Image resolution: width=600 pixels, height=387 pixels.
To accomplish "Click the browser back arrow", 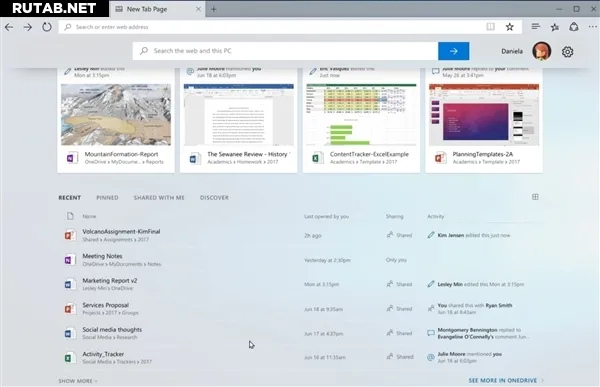I will [x=9, y=27].
